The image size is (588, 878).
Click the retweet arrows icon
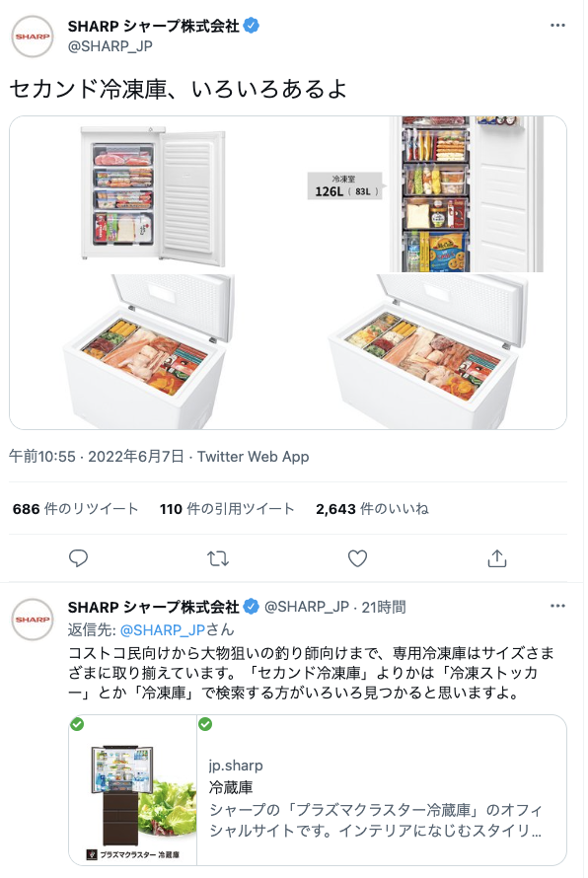click(x=218, y=558)
